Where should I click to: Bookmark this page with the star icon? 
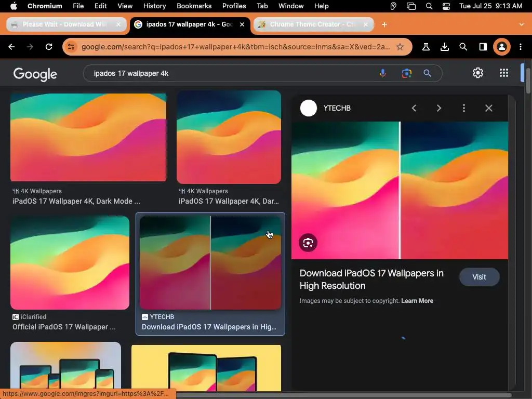[x=401, y=47]
